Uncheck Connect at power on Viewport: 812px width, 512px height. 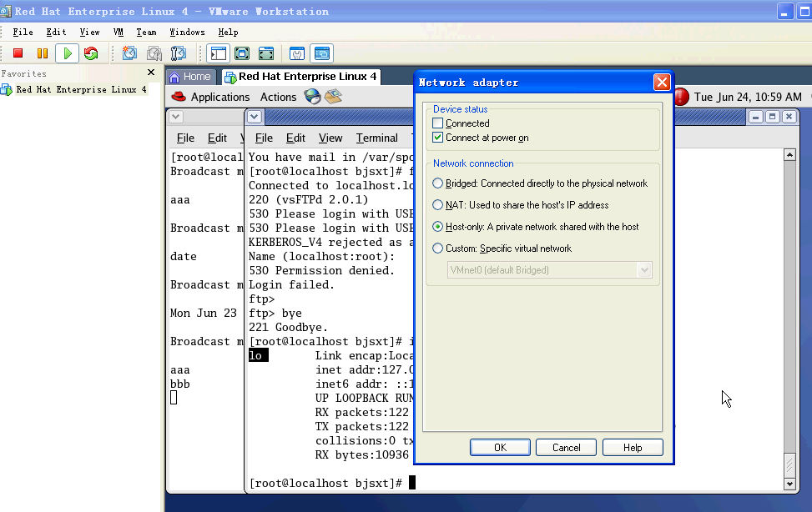click(x=438, y=138)
